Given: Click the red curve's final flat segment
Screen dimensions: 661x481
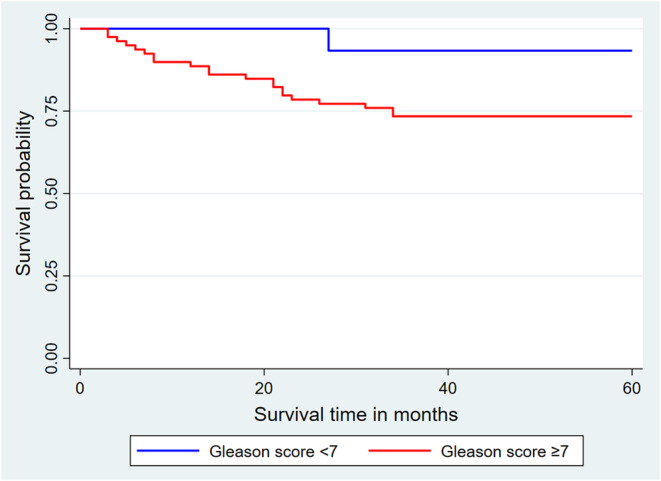Looking at the screenshot, I should click(513, 116).
